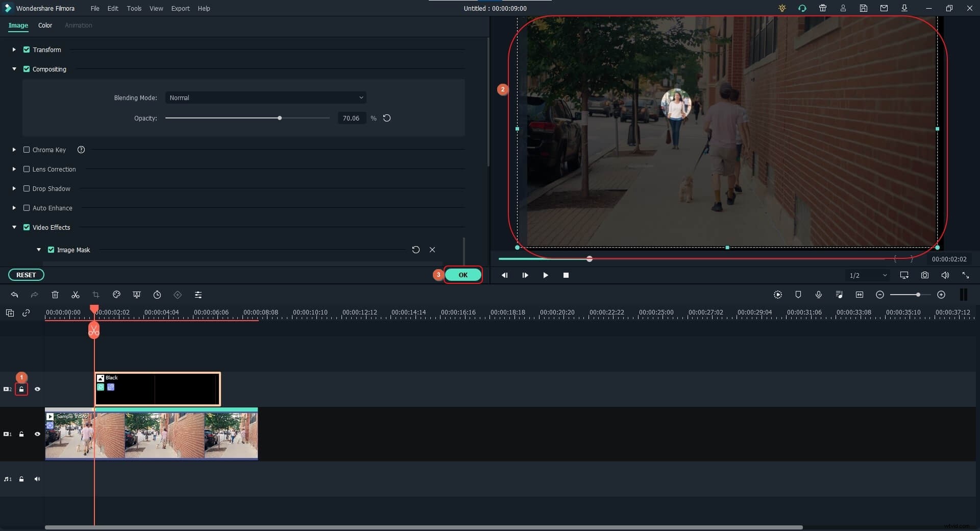Image resolution: width=980 pixels, height=531 pixels.
Task: Open the playback quality 1/2 dropdown
Action: 867,275
